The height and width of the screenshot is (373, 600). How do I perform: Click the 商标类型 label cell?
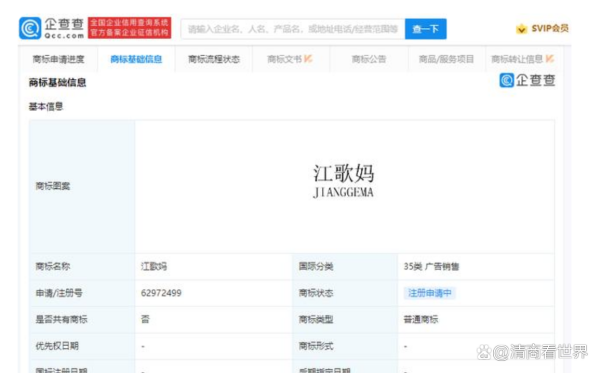tap(345, 319)
